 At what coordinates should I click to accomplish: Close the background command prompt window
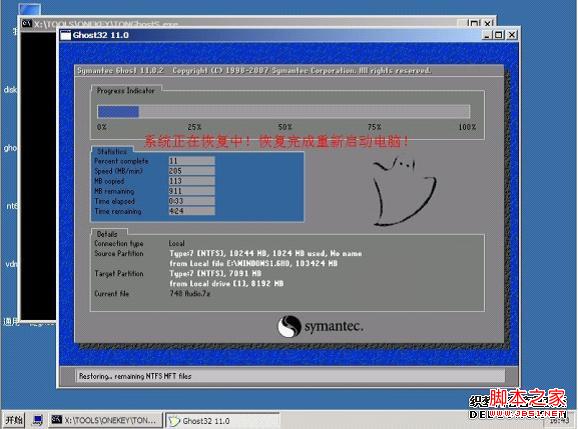pos(488,23)
